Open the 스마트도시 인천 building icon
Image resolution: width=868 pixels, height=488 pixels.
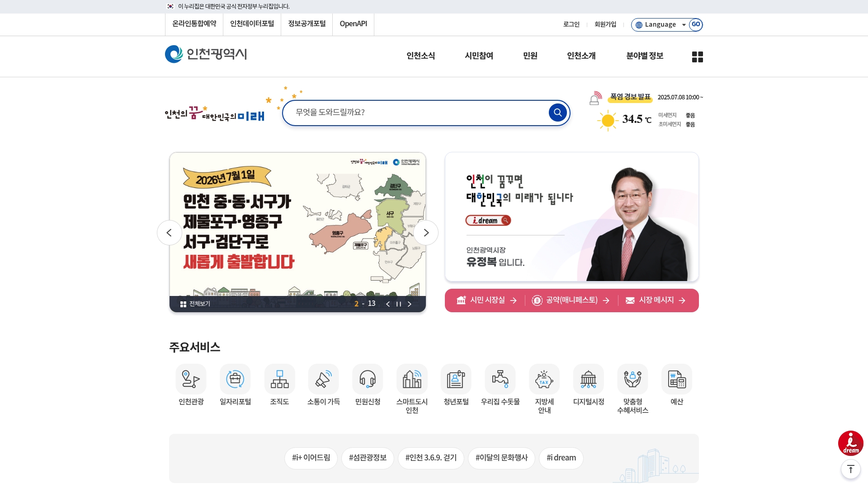(412, 379)
